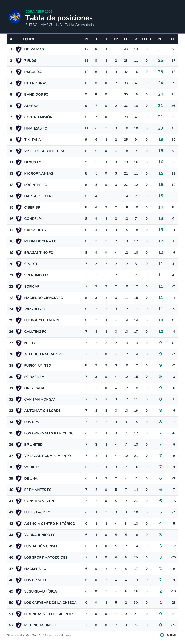
Task: Click the SADCAF logo icon in footer
Action: 162,635
